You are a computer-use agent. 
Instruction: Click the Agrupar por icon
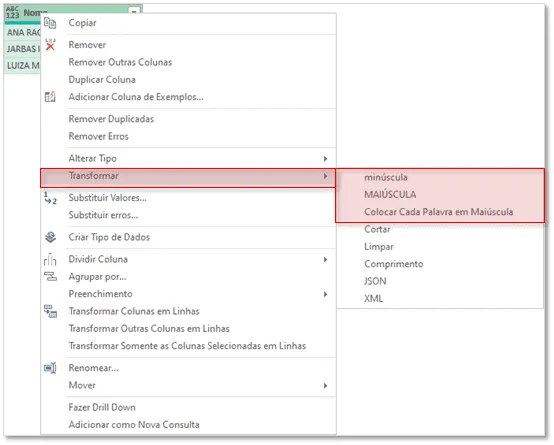(50, 276)
